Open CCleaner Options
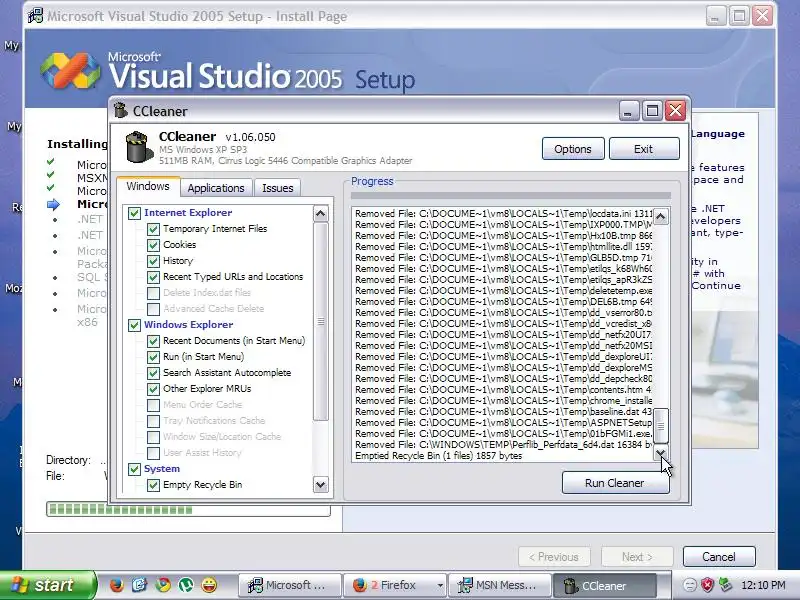The width and height of the screenshot is (800, 600). 573,148
